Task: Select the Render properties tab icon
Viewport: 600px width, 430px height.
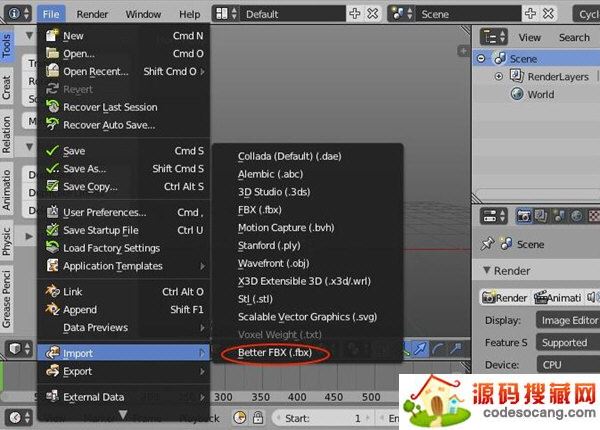Action: [x=523, y=216]
